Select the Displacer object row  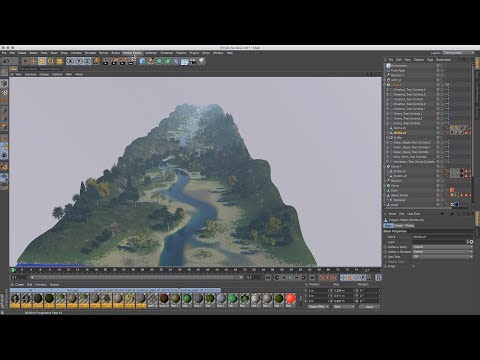pyautogui.click(x=412, y=200)
